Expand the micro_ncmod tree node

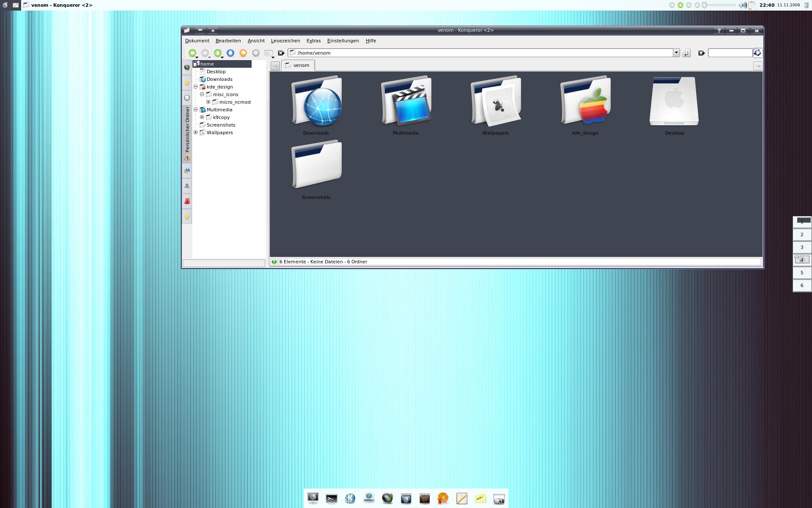[x=208, y=102]
